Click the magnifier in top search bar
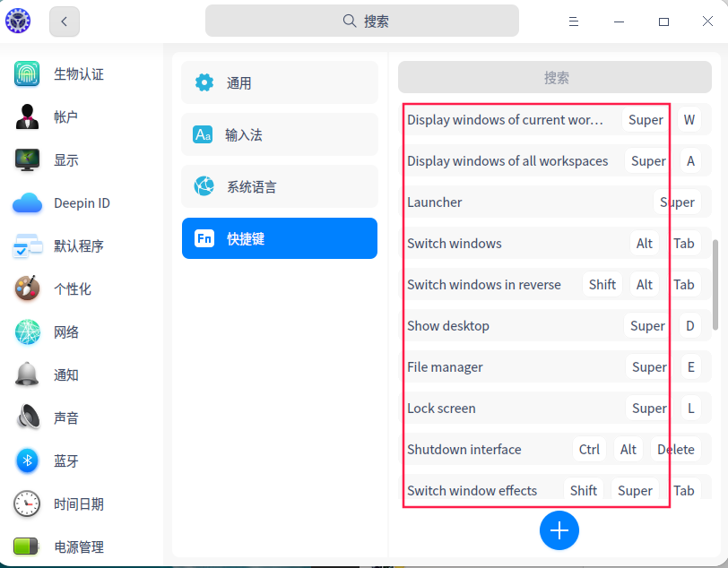 click(349, 21)
